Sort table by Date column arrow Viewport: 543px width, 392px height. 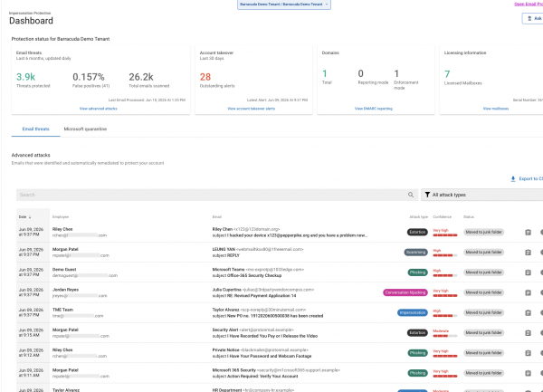[x=30, y=217]
